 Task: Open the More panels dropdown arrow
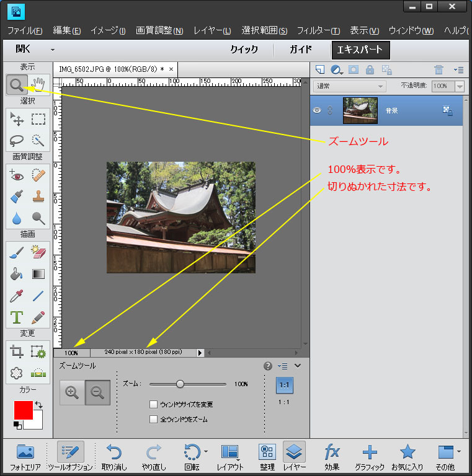[458, 451]
